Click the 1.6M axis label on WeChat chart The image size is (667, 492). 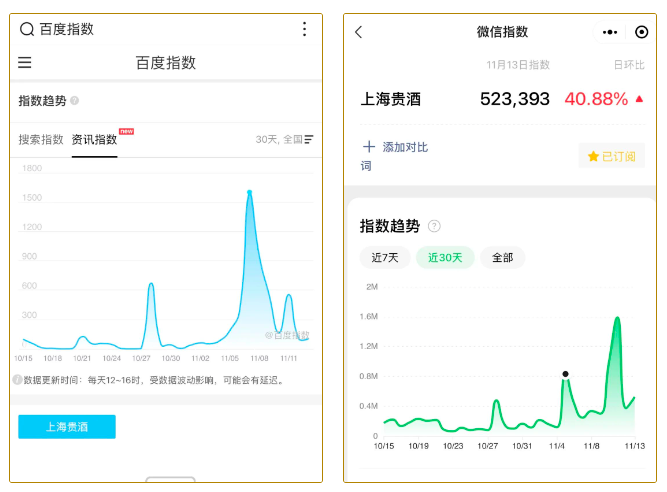pos(368,316)
